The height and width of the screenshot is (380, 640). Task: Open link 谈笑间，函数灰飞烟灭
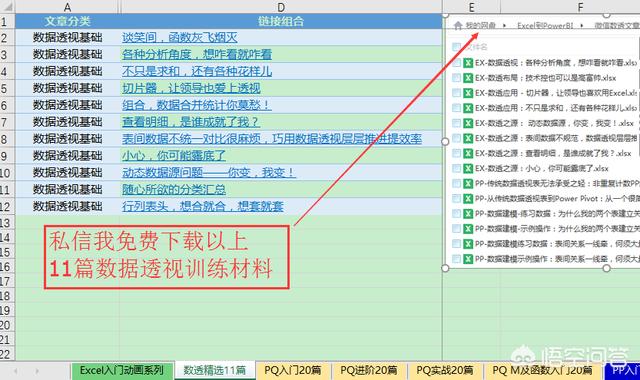[180, 38]
